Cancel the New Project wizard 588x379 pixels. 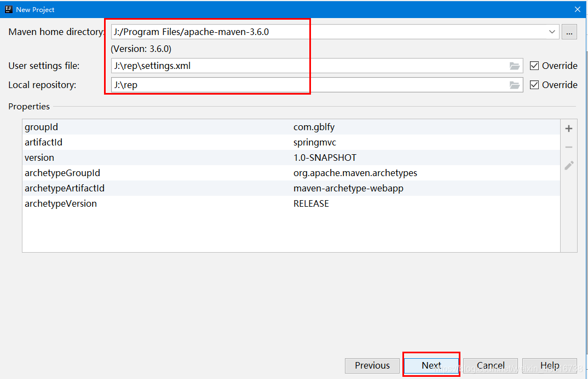point(491,365)
